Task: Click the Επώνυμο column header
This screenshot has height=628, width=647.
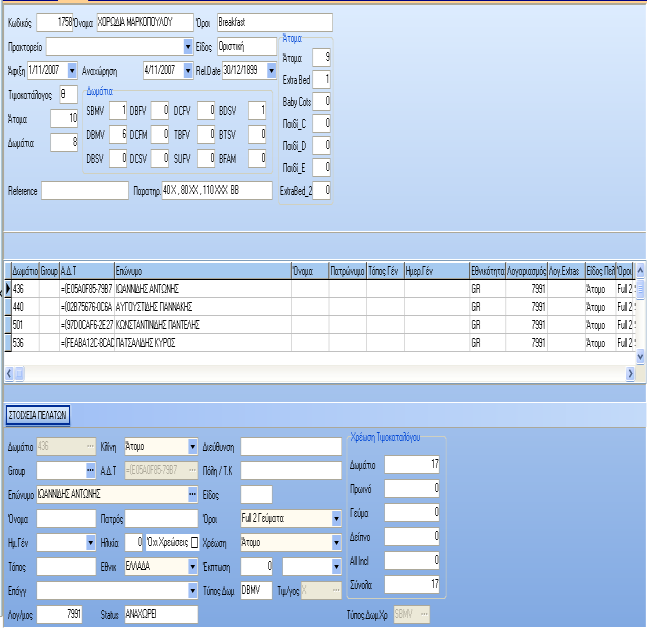Action: 203,271
